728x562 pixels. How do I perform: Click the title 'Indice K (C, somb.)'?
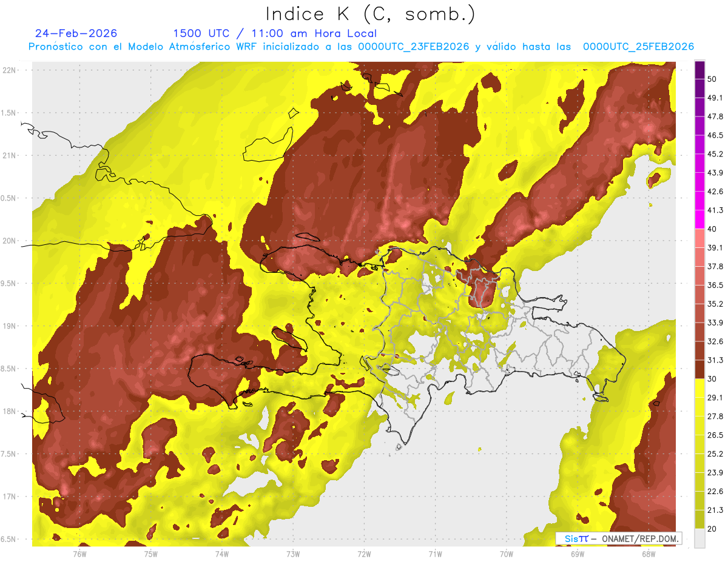[x=371, y=15]
